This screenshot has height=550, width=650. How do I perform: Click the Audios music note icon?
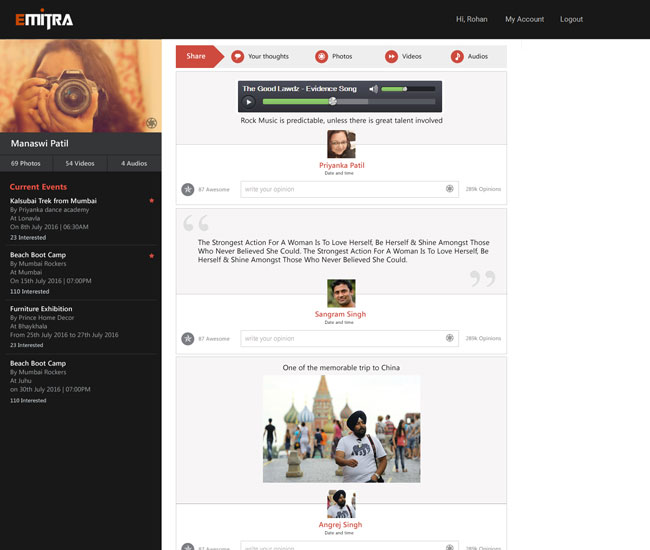(457, 57)
